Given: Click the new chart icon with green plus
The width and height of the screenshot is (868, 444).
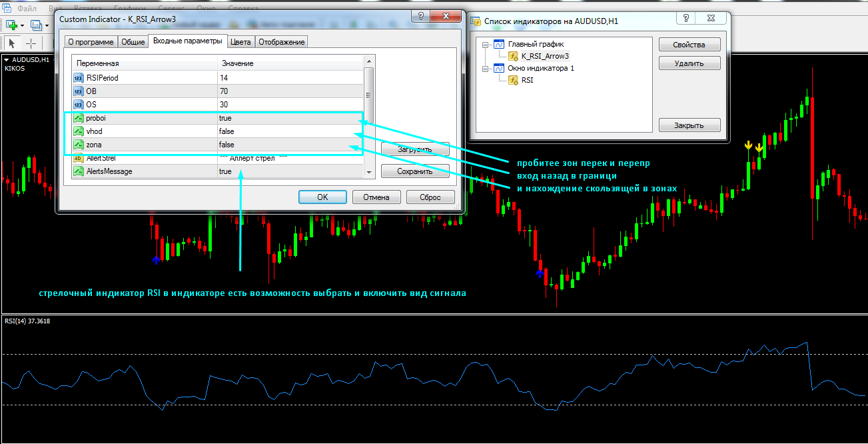Looking at the screenshot, I should click(x=11, y=25).
